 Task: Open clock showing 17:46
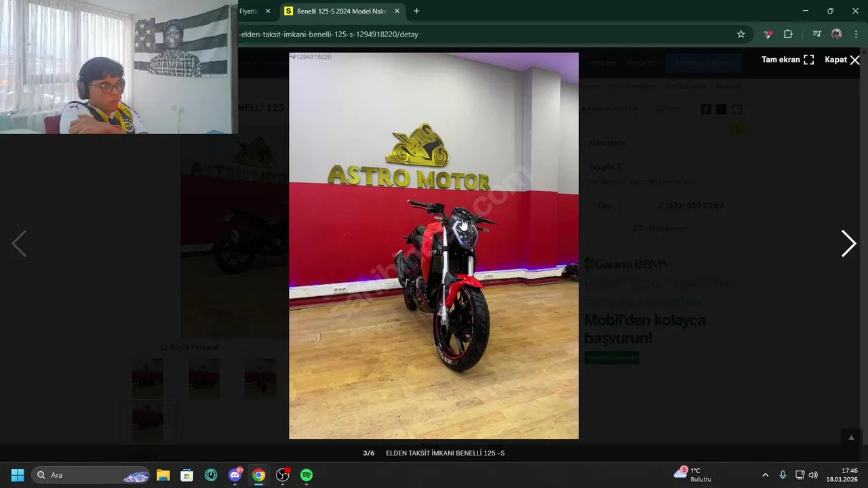pos(843,474)
